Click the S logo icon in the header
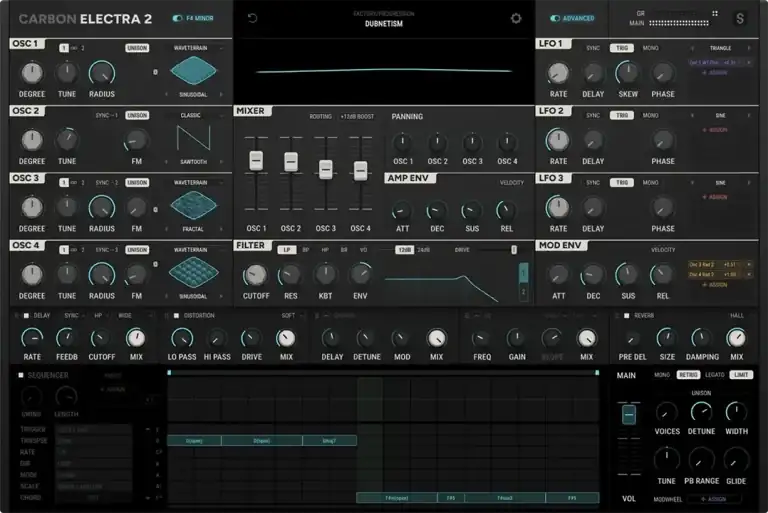 (740, 19)
